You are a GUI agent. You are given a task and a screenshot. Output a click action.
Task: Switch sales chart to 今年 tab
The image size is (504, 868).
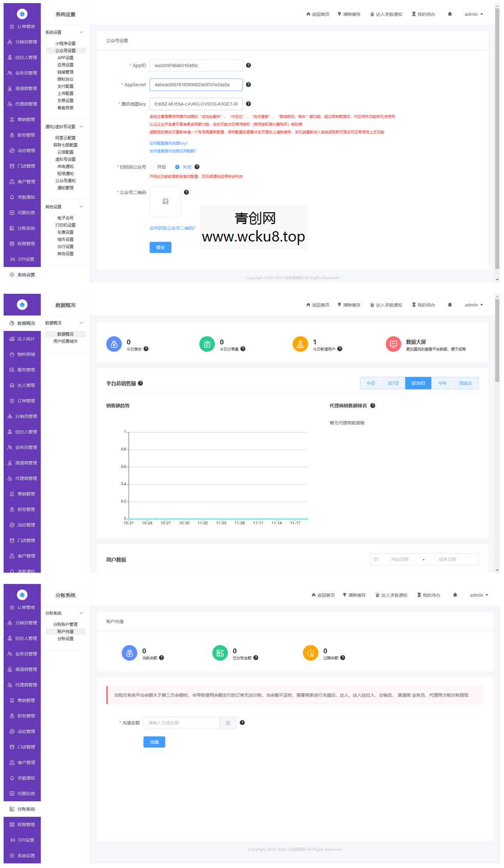point(442,383)
